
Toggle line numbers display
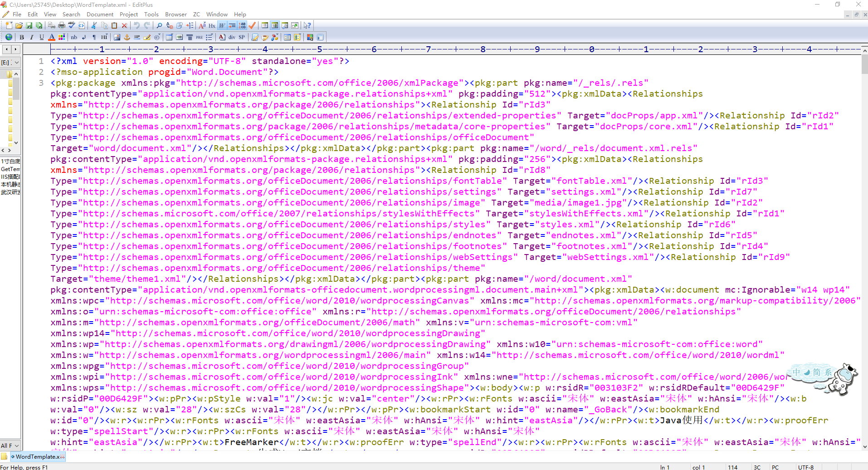[241, 26]
